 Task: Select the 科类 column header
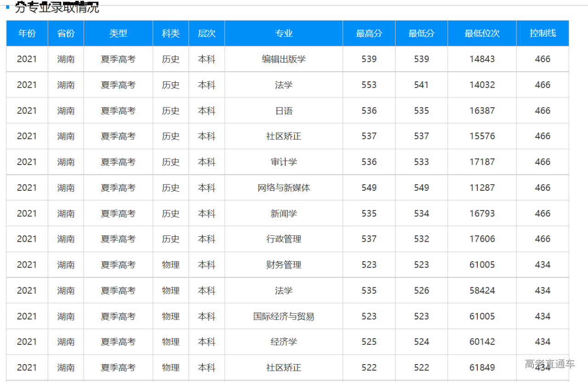click(x=170, y=33)
